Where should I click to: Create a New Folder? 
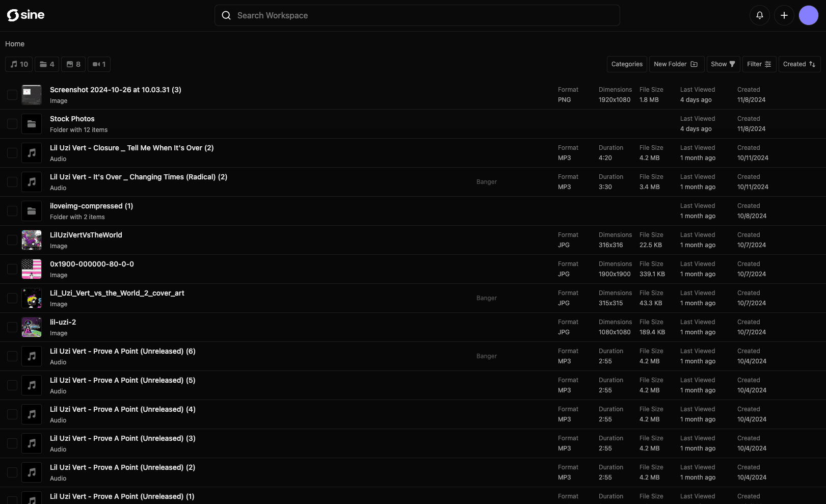coord(676,64)
